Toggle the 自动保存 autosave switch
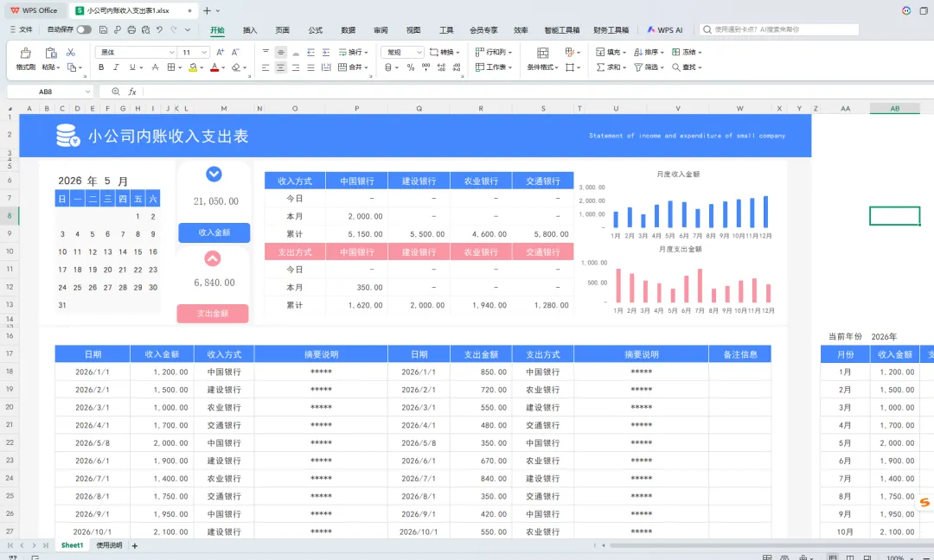 point(84,29)
